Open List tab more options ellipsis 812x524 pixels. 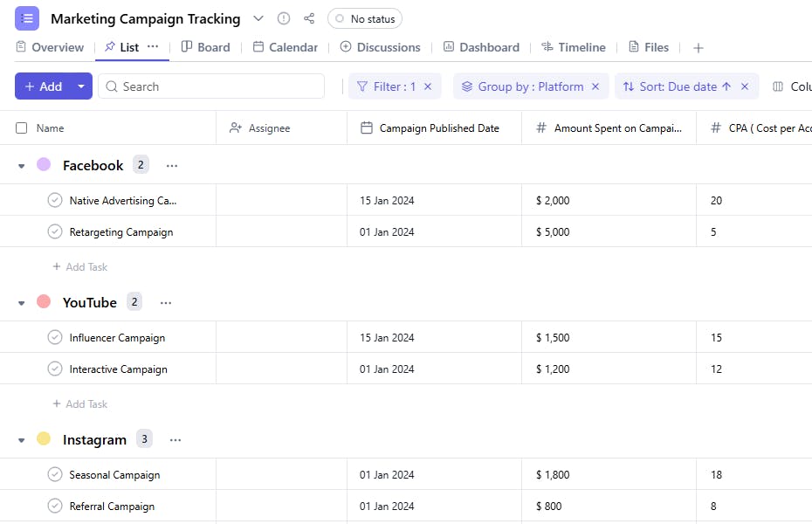pyautogui.click(x=153, y=46)
